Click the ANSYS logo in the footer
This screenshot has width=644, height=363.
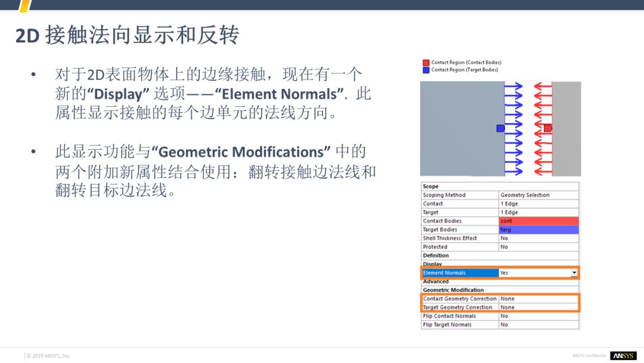tap(623, 356)
